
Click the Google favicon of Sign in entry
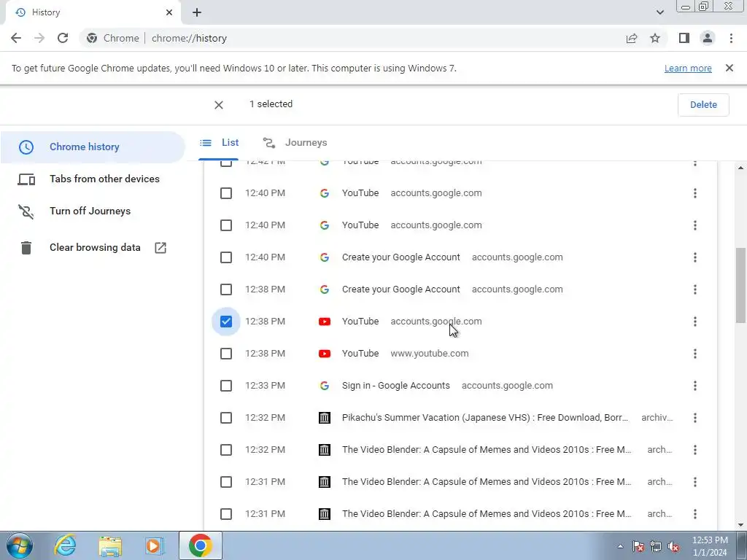click(325, 386)
